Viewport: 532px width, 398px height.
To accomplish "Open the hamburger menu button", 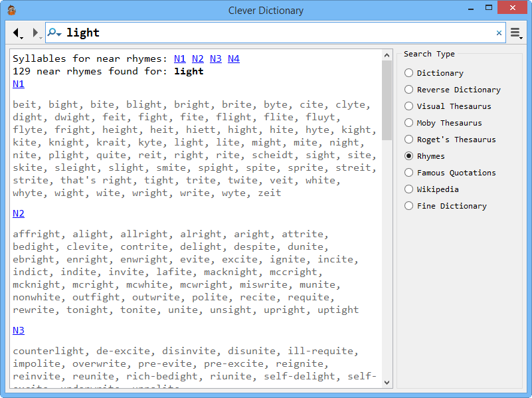I will (x=517, y=33).
